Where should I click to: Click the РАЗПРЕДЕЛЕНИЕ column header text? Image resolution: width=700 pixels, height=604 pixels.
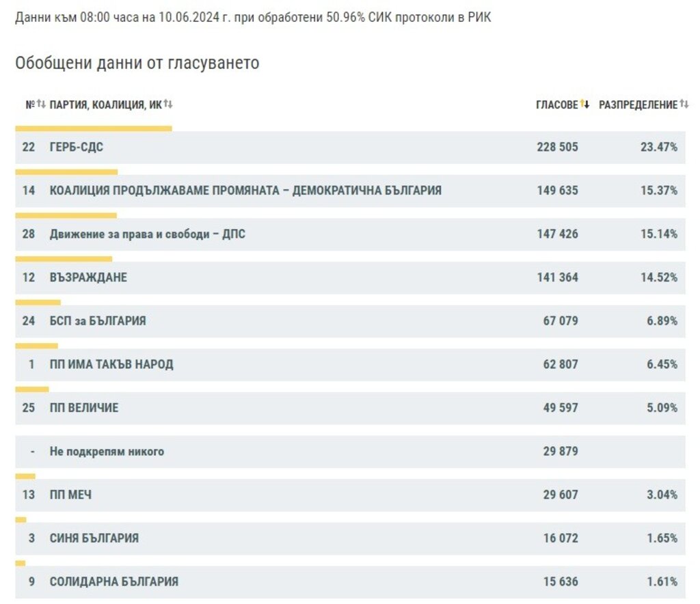pos(638,105)
